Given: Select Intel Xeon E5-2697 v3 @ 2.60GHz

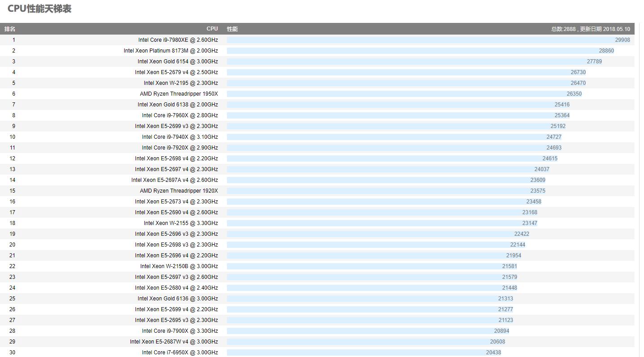Looking at the screenshot, I should click(176, 277).
